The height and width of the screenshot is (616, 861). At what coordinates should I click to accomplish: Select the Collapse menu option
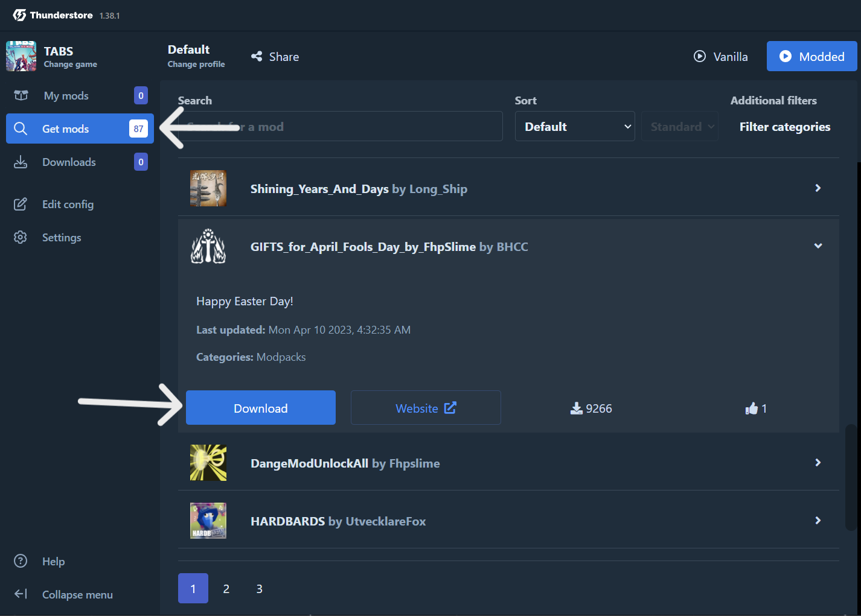(80, 594)
